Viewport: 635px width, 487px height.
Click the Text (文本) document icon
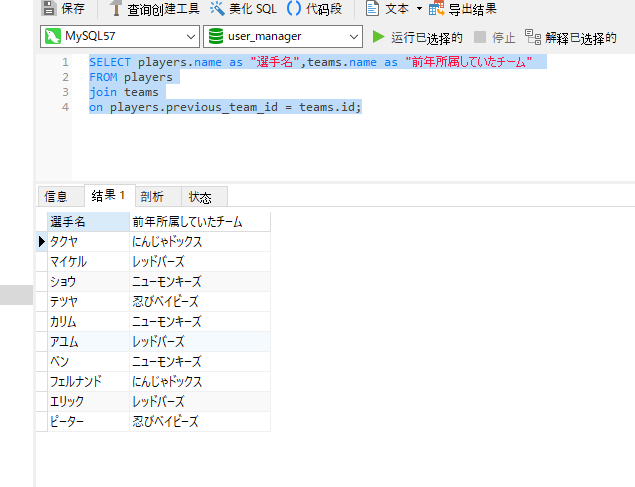[x=372, y=9]
